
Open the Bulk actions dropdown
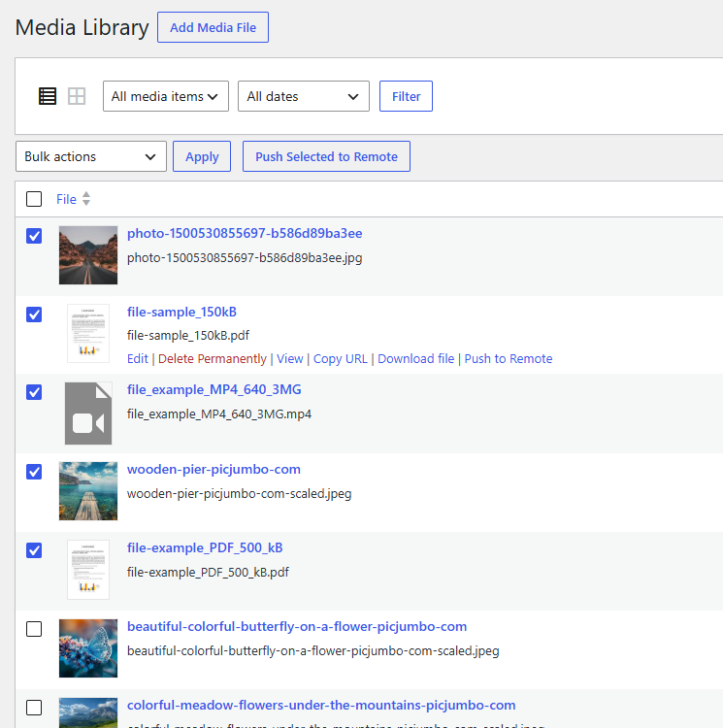[x=91, y=156]
